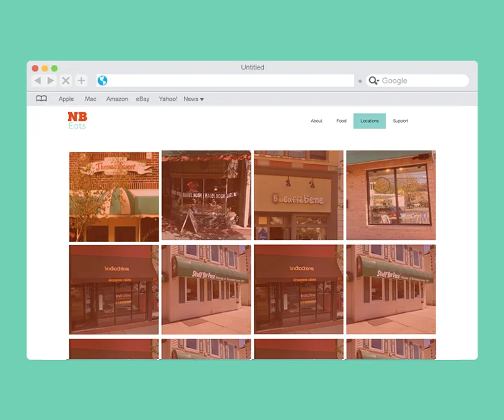Image resolution: width=504 pixels, height=420 pixels.
Task: Click the browser back arrow
Action: coord(38,81)
